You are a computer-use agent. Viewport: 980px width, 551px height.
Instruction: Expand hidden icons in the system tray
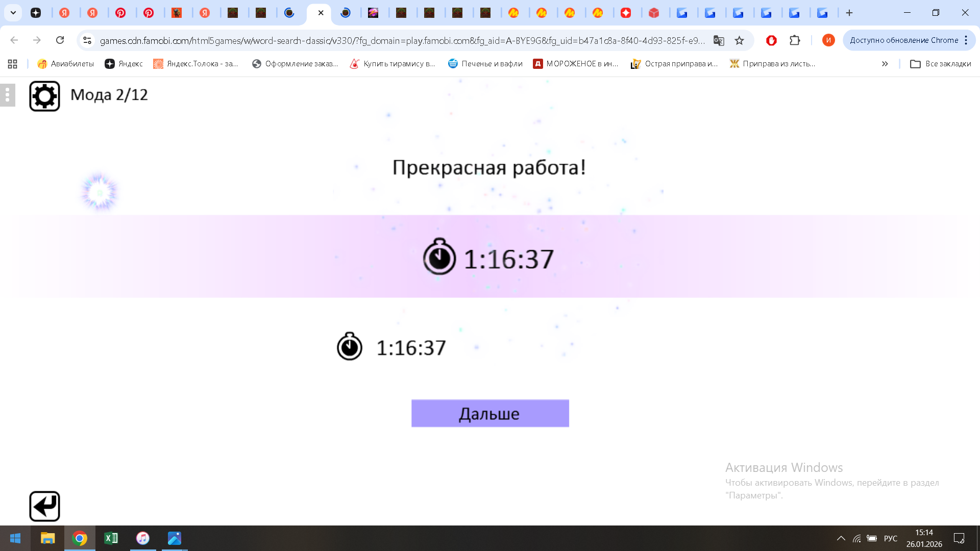click(x=841, y=538)
